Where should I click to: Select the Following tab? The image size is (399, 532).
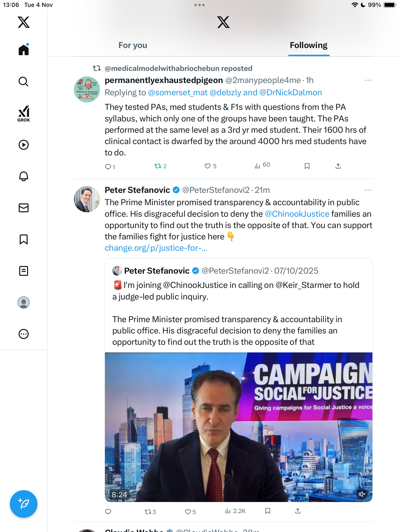coord(308,45)
